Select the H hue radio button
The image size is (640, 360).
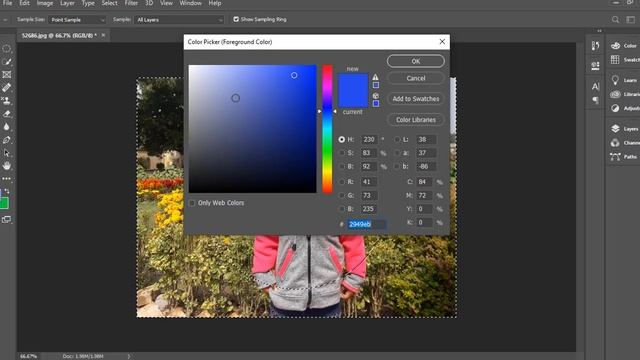tap(342, 139)
